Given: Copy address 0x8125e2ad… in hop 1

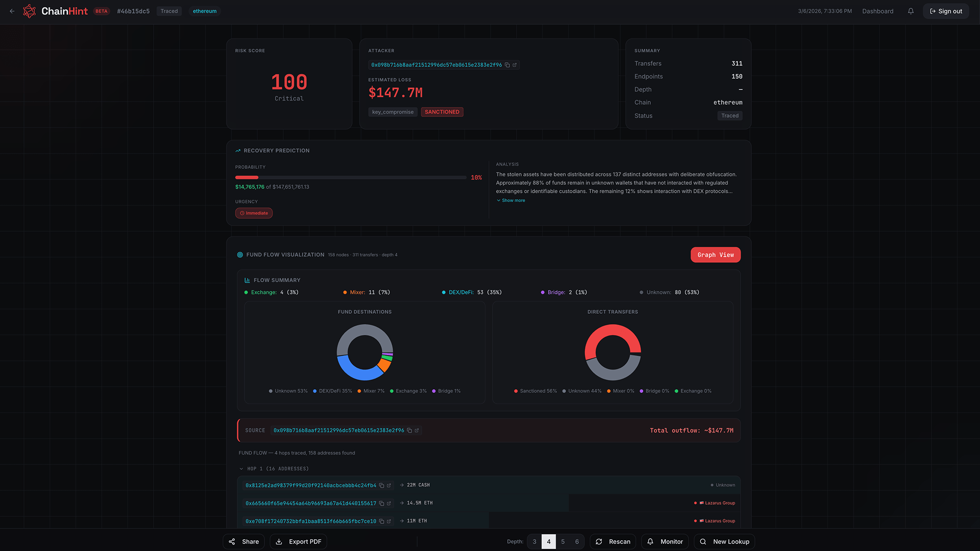Looking at the screenshot, I should [381, 486].
